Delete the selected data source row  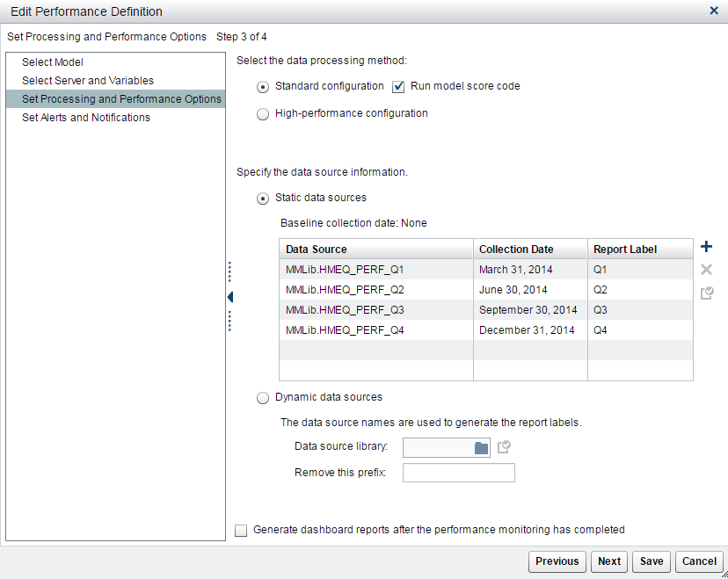pos(706,271)
